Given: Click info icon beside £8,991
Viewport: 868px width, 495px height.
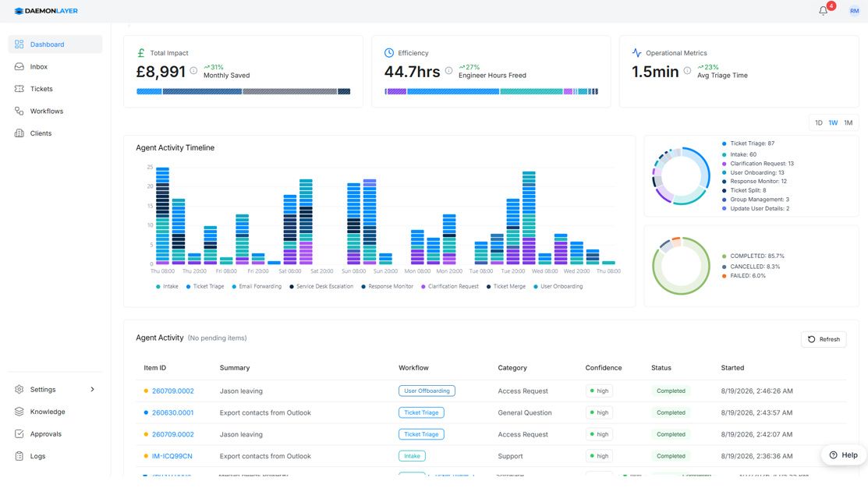Looking at the screenshot, I should click(x=193, y=71).
